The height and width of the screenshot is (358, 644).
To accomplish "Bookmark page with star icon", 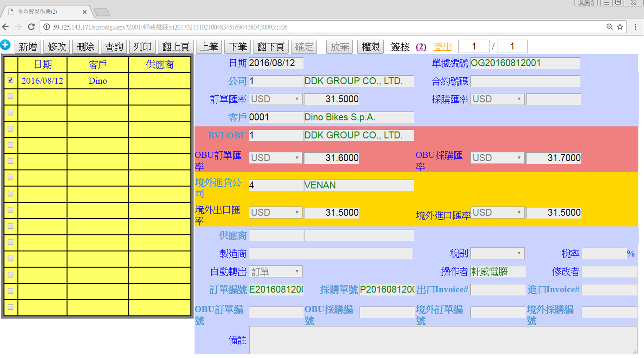I will click(620, 27).
